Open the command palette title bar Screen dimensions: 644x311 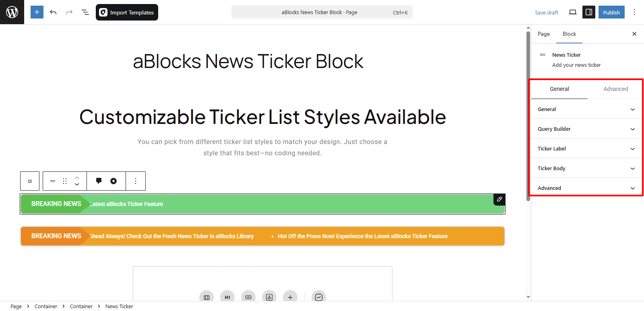(x=322, y=12)
